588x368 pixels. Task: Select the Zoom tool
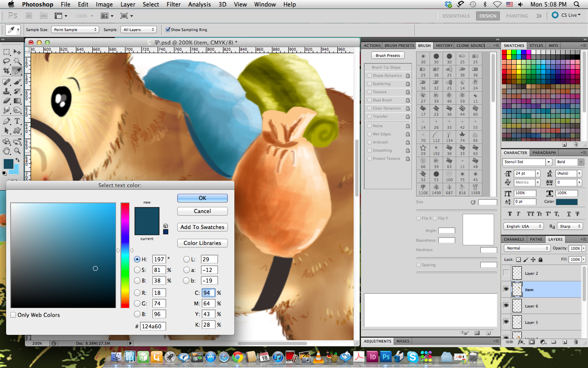point(17,151)
